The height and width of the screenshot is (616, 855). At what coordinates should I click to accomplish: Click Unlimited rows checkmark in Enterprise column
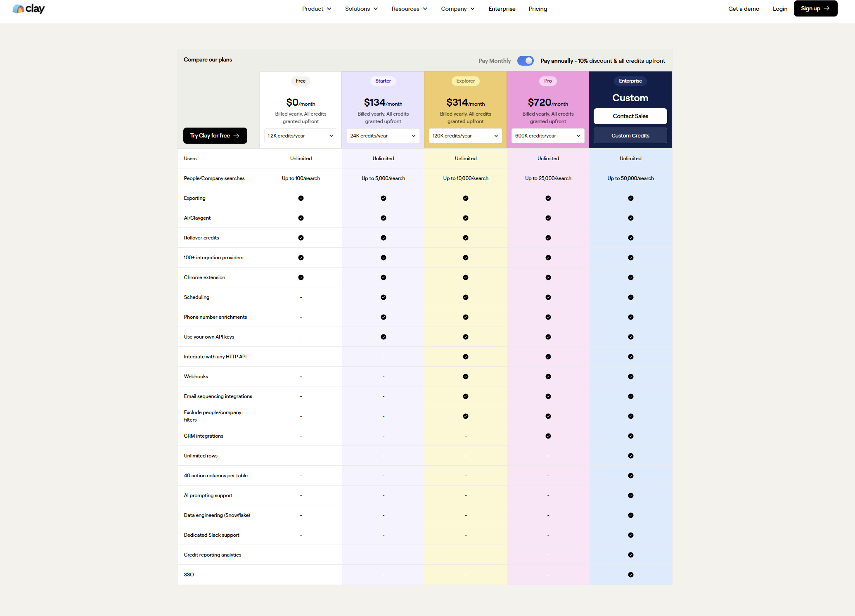click(631, 456)
